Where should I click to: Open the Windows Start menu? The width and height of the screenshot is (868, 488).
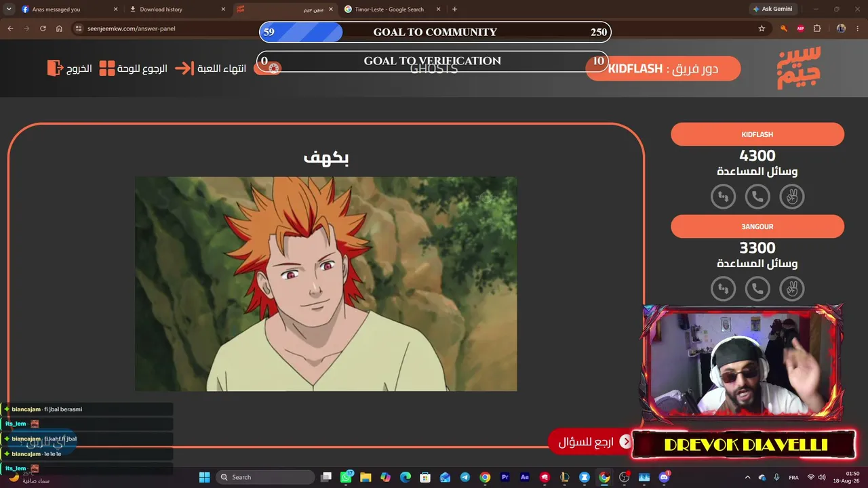point(204,477)
